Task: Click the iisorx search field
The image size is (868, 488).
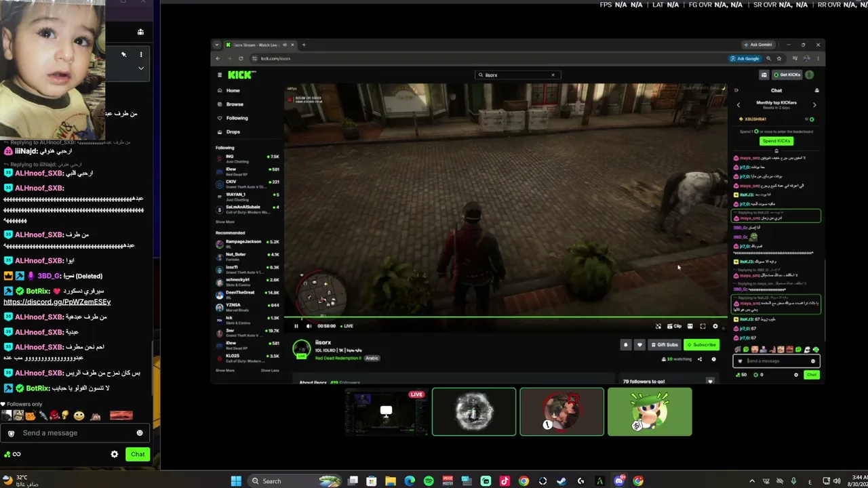Action: (517, 75)
